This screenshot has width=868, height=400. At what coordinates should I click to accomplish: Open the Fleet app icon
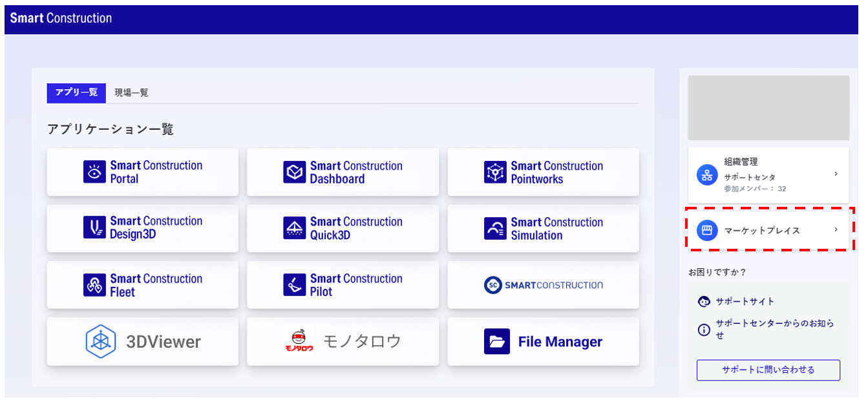pyautogui.click(x=94, y=285)
